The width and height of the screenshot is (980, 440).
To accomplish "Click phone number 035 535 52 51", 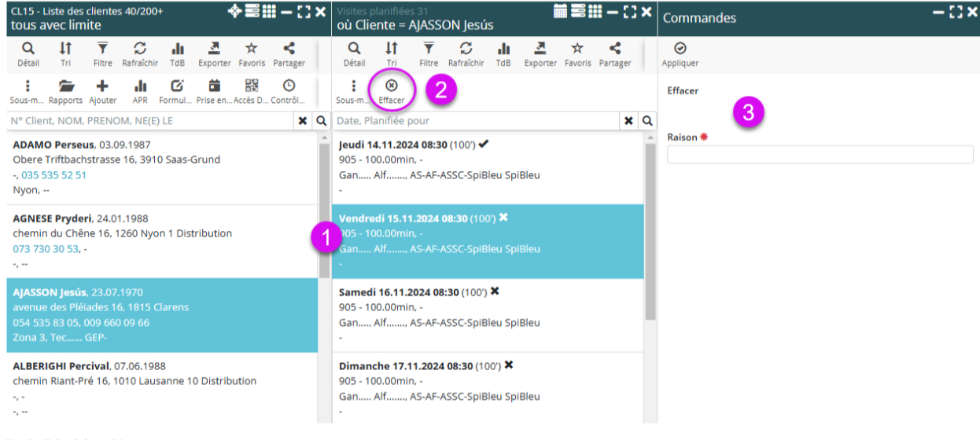I will [53, 175].
